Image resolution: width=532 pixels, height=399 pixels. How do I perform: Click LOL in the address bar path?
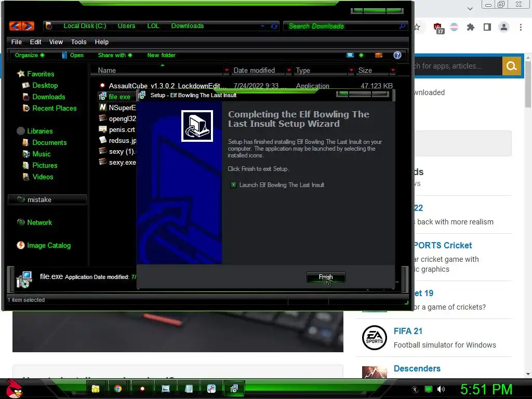153,26
